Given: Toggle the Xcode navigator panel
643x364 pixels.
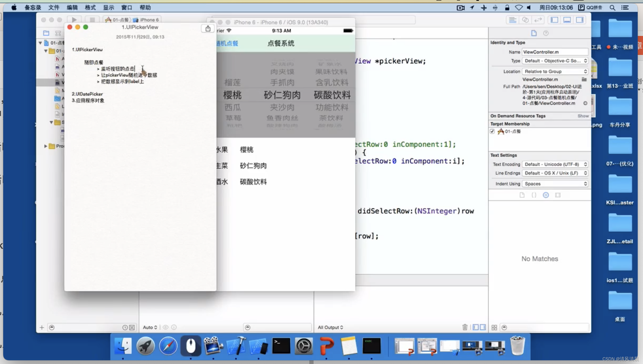Looking at the screenshot, I should [x=554, y=20].
